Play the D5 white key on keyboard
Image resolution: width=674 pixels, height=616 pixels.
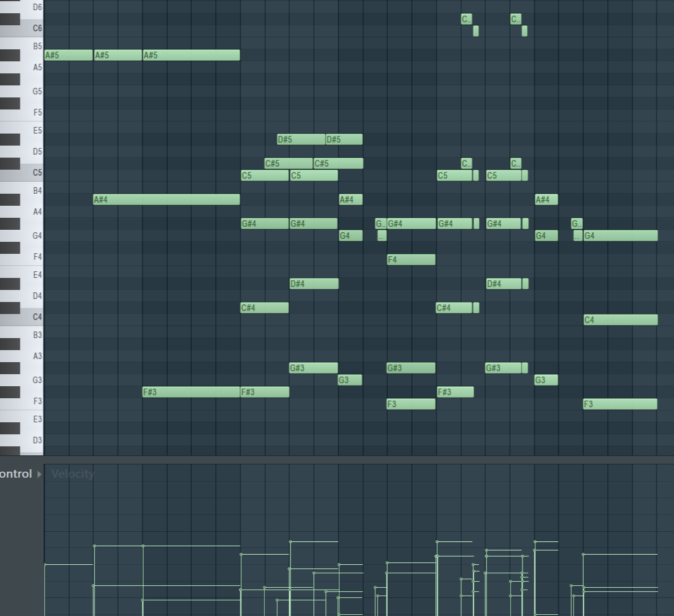tap(32, 152)
